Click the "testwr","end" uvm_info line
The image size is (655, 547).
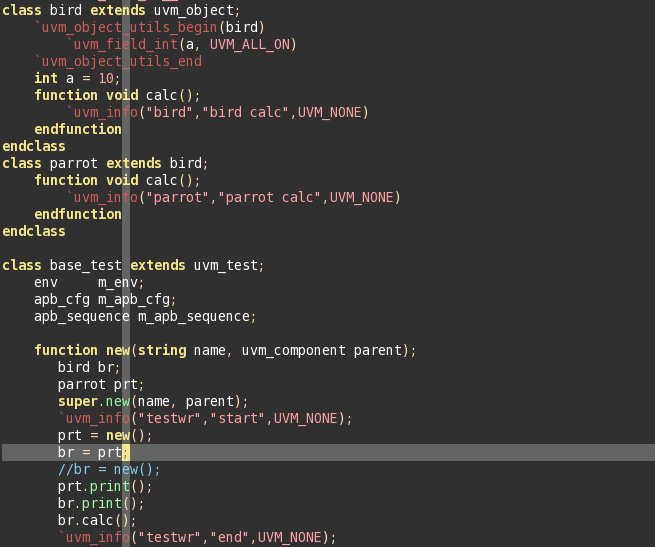tap(197, 537)
